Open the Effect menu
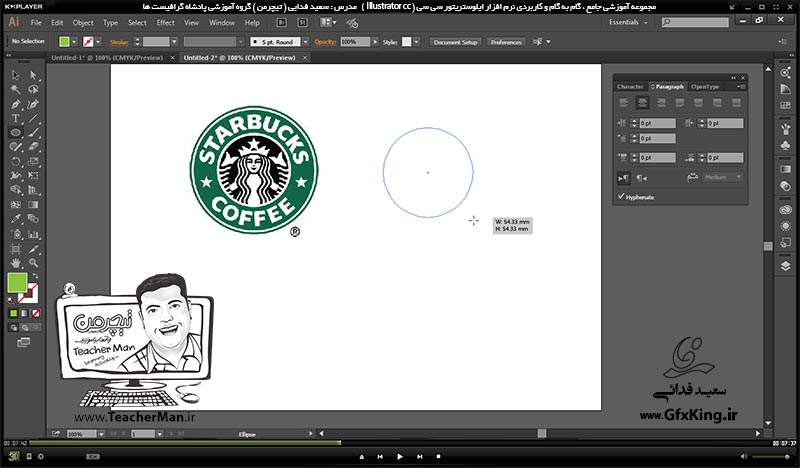The height and width of the screenshot is (468, 800). point(165,22)
